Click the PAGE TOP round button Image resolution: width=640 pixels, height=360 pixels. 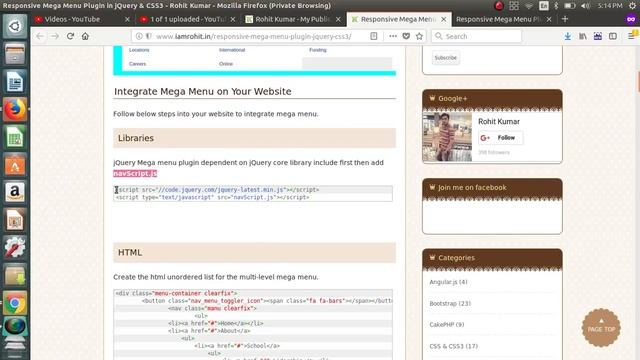tap(601, 328)
